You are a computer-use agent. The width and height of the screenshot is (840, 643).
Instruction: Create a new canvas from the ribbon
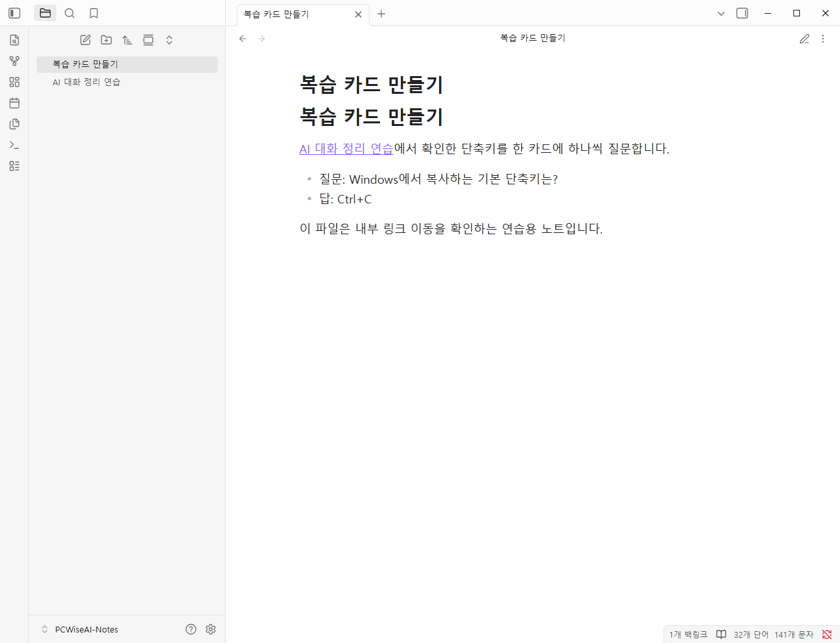(x=14, y=82)
